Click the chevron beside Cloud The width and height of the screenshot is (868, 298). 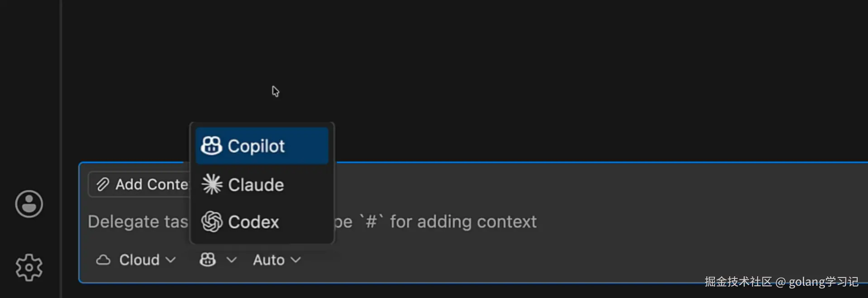[x=171, y=260]
